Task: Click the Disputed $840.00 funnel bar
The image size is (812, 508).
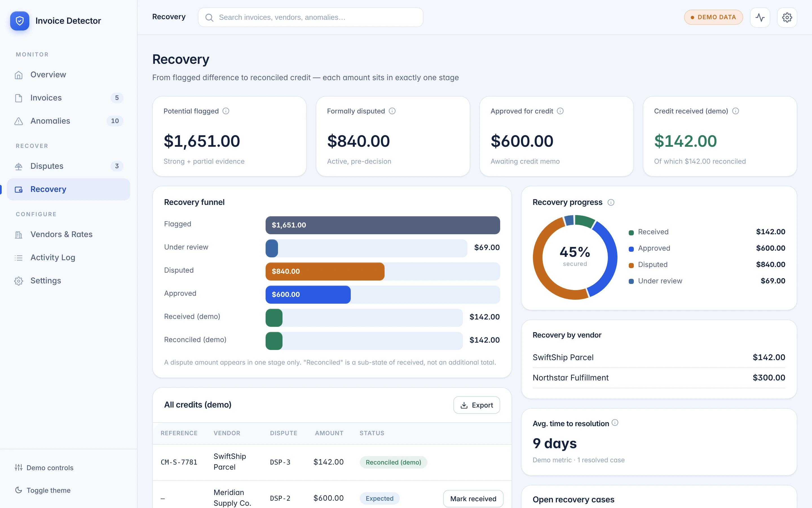Action: pos(325,271)
